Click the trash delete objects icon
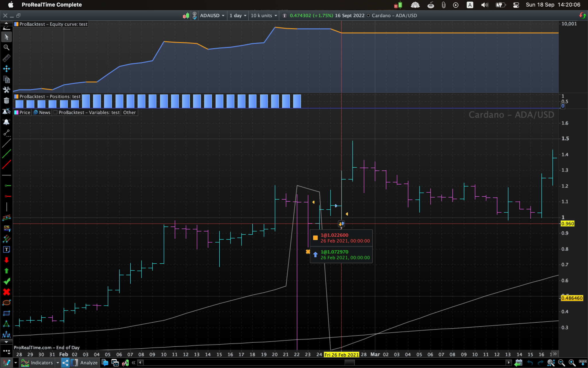This screenshot has width=588, height=368. 6,100
